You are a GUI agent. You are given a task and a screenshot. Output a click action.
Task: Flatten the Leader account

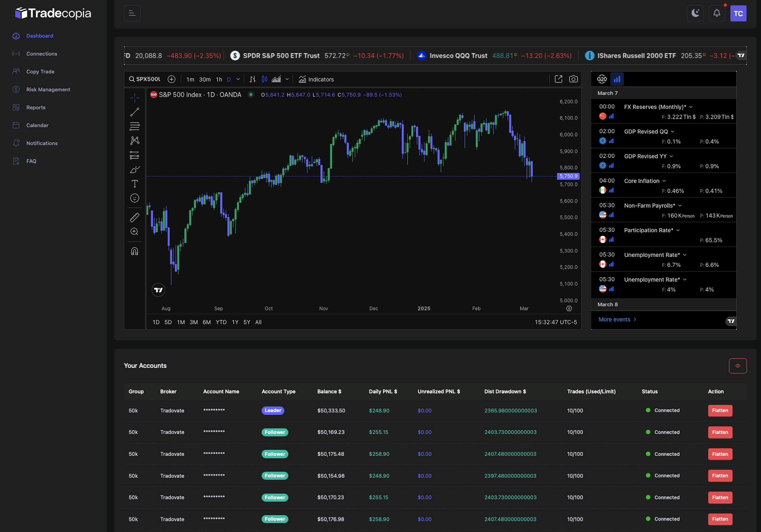click(720, 410)
